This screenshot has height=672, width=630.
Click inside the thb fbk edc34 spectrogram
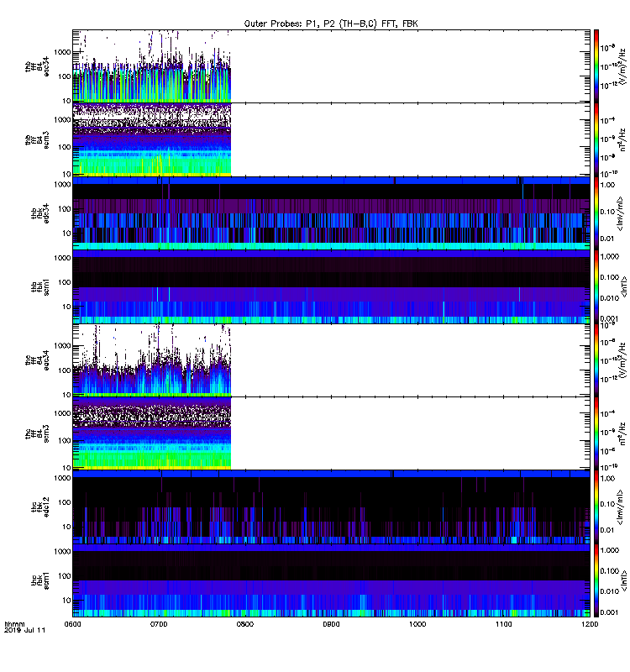(x=331, y=213)
